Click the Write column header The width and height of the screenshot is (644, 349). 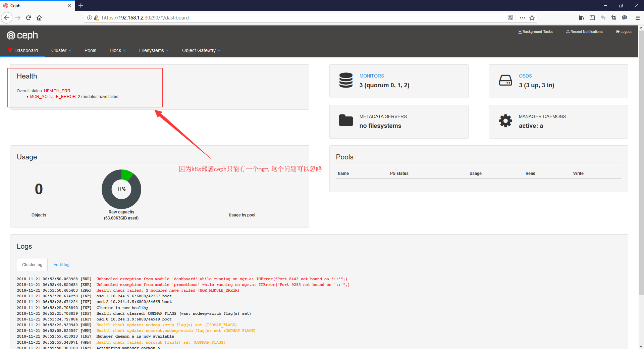(x=578, y=173)
